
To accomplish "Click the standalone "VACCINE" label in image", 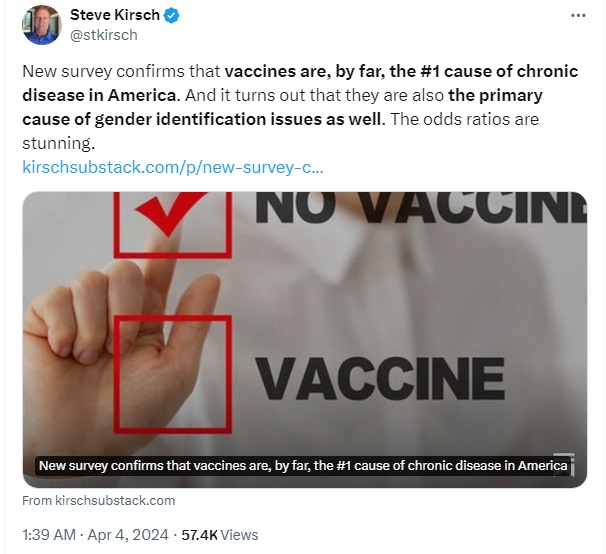I will pos(380,378).
